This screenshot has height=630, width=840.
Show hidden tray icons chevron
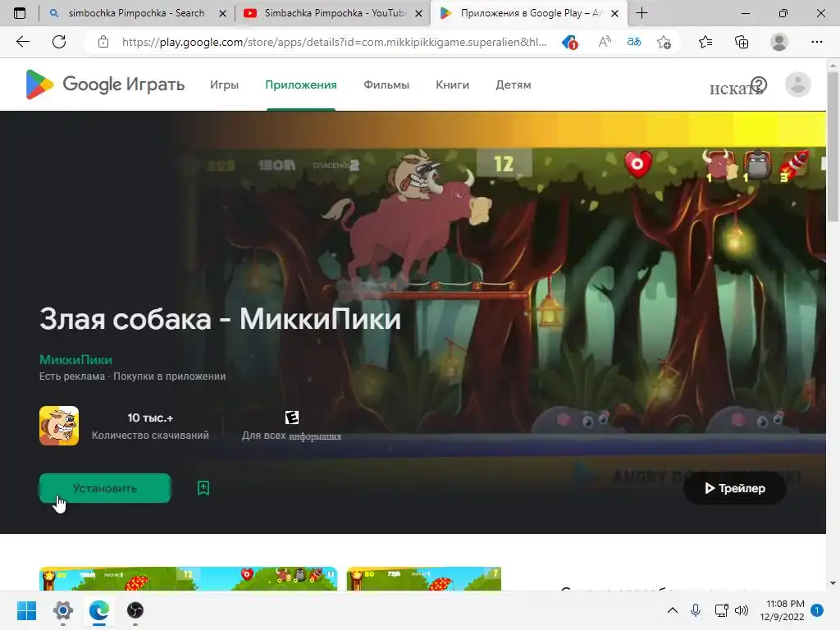click(x=673, y=610)
